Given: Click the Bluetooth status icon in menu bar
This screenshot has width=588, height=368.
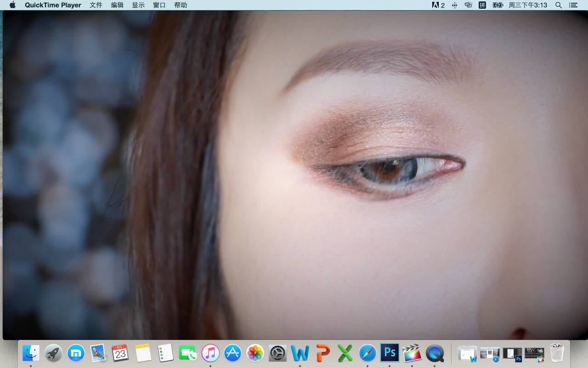Looking at the screenshot, I should (x=454, y=5).
